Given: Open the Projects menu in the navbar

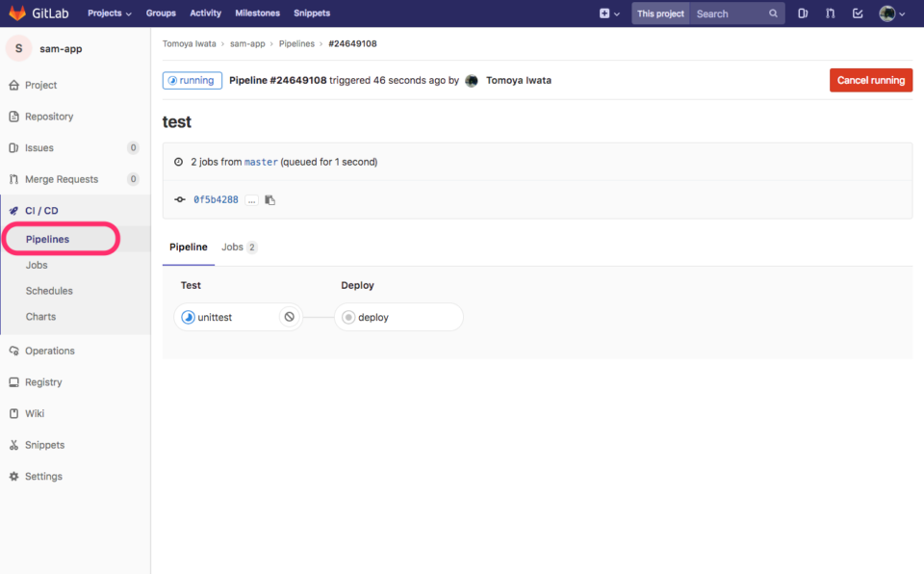Looking at the screenshot, I should pyautogui.click(x=108, y=13).
